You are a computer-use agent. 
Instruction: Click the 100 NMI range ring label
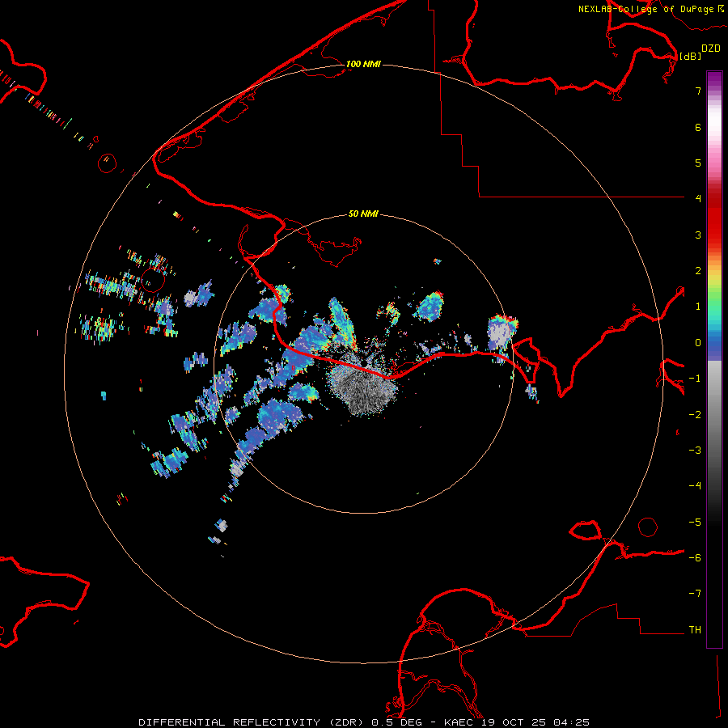pos(363,64)
